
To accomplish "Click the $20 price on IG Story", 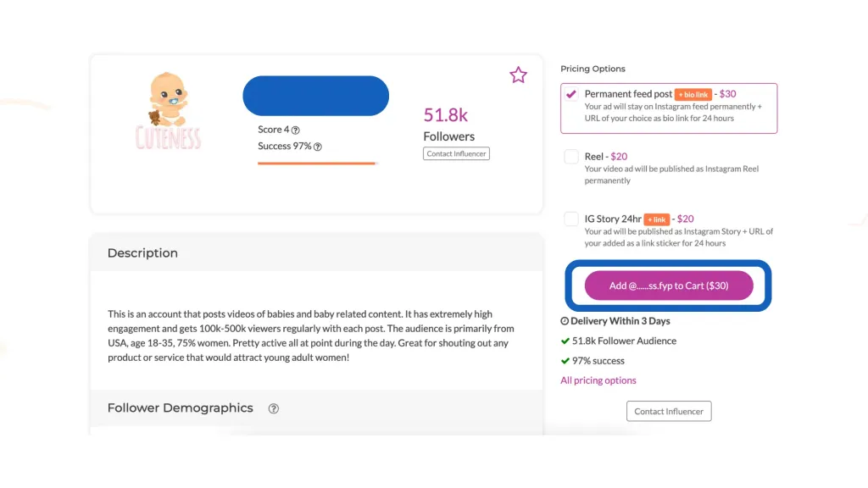I will point(685,219).
